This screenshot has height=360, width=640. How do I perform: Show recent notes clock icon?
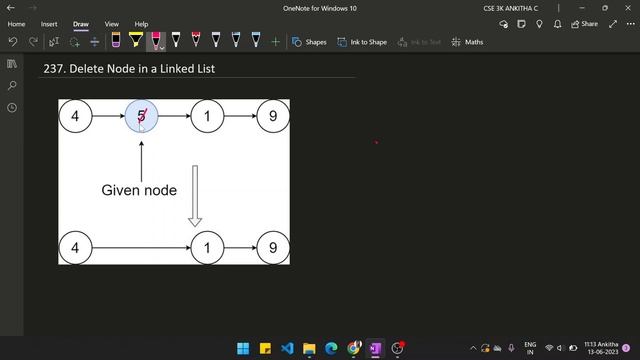click(12, 108)
